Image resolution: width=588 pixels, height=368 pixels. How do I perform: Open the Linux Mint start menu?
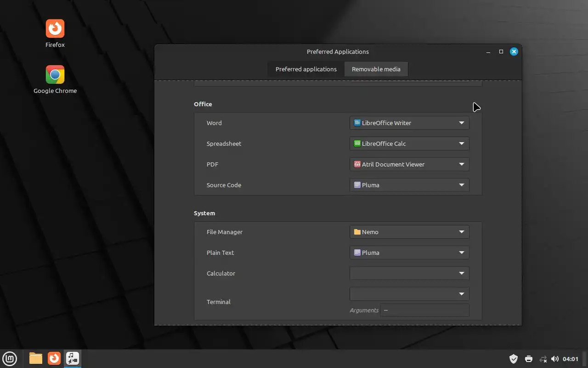[x=10, y=358]
